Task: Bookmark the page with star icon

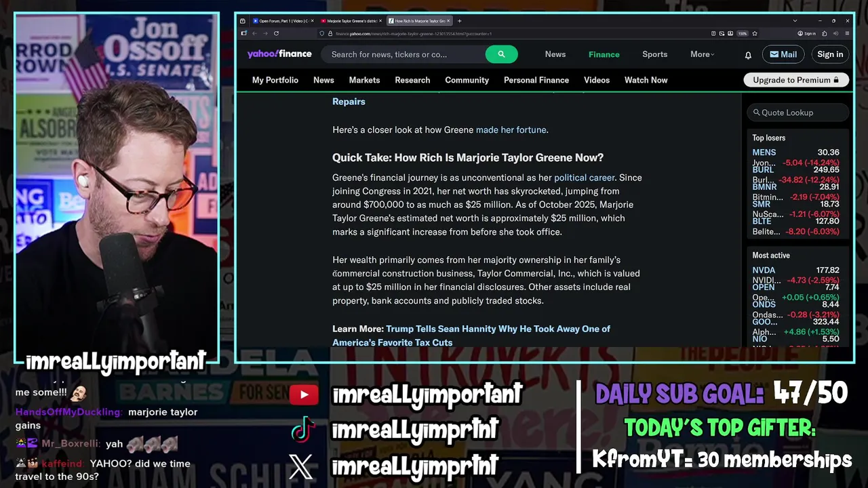Action: [755, 33]
